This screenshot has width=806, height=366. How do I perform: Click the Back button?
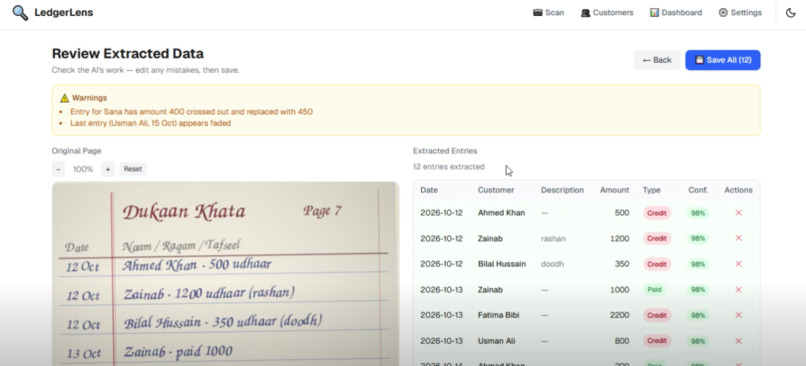(657, 60)
